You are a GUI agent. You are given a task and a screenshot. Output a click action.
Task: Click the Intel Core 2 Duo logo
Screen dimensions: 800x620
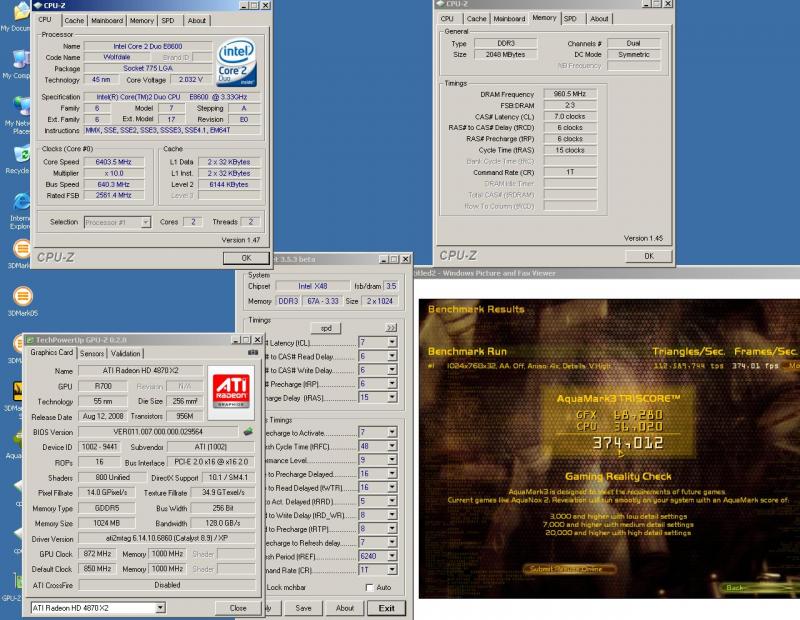click(236, 63)
